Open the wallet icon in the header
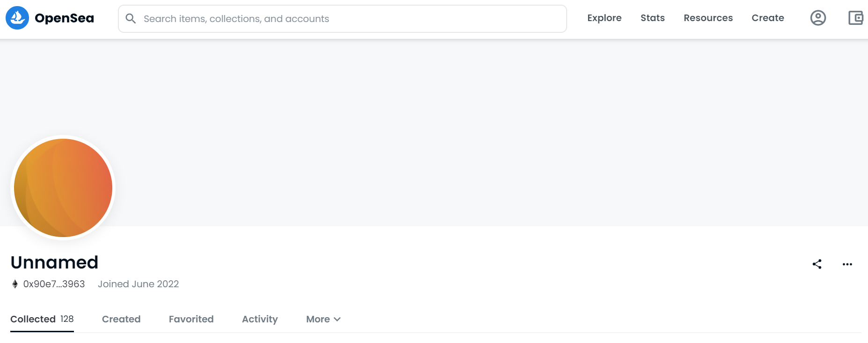 [856, 18]
